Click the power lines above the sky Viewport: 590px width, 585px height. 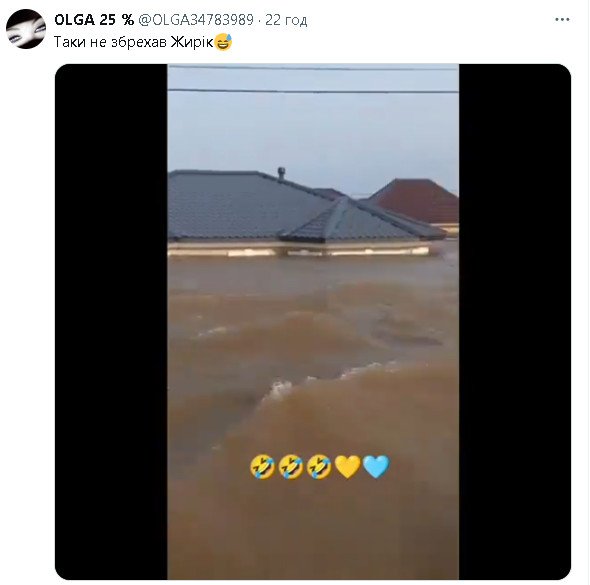click(x=313, y=80)
